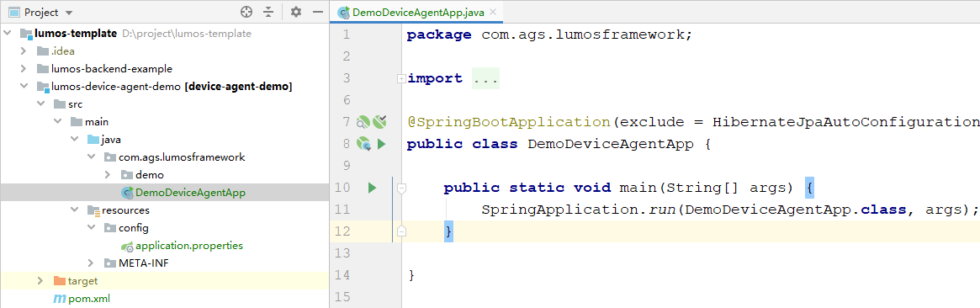Click the collapse all icon in Project panel
Viewport: 980px width, 308px height.
pyautogui.click(x=268, y=12)
